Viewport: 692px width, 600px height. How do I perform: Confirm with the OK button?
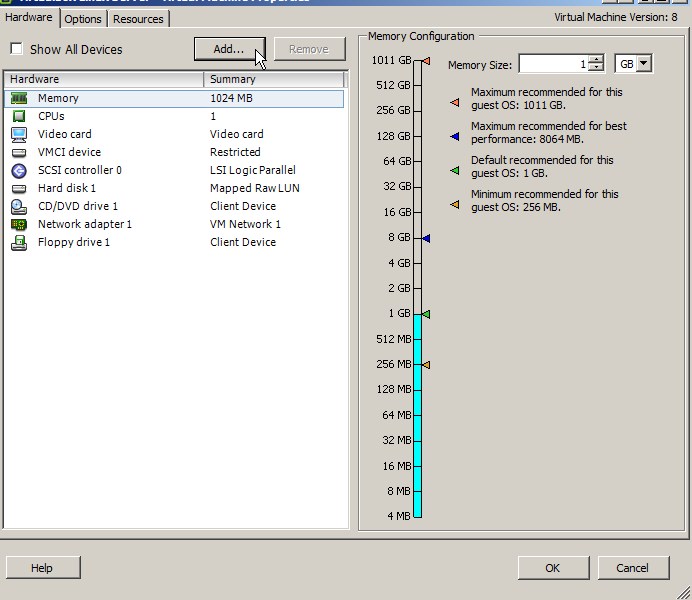pos(553,568)
